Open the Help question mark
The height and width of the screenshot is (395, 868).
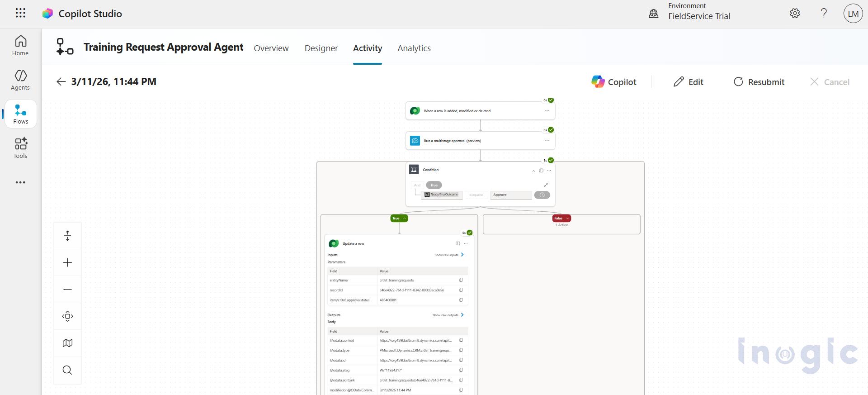(824, 14)
